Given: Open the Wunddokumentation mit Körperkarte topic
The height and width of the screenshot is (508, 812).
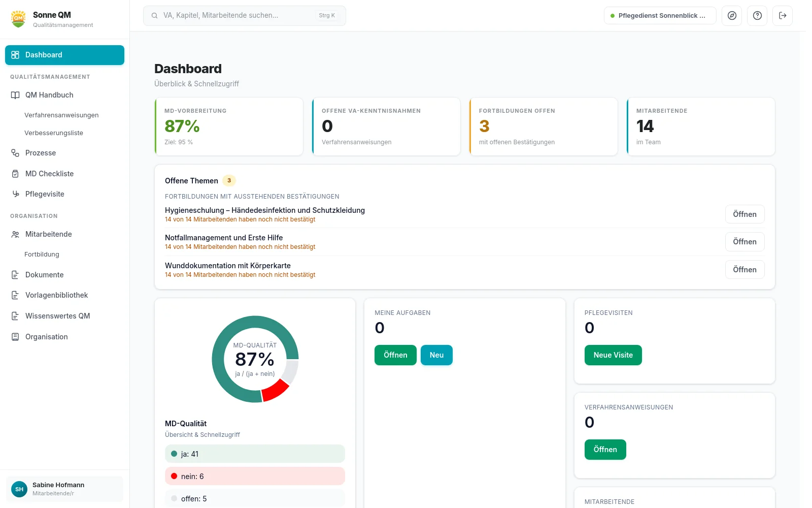Looking at the screenshot, I should coord(745,270).
